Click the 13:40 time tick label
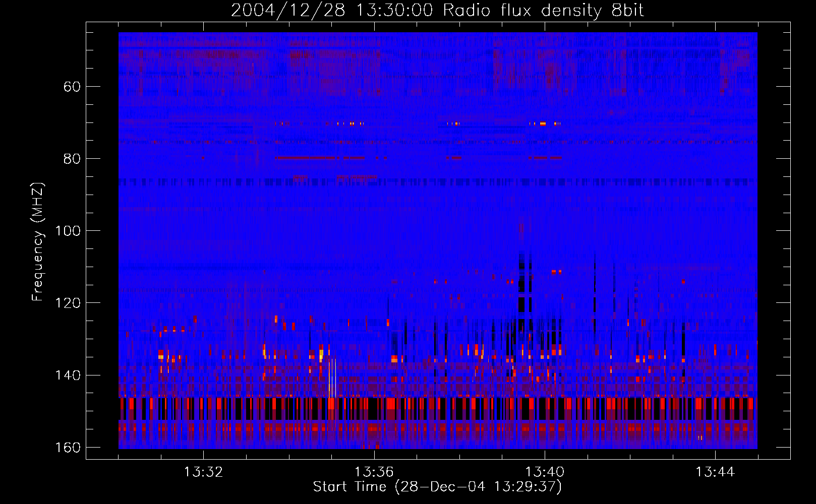Image resolution: width=816 pixels, height=504 pixels. pyautogui.click(x=545, y=472)
